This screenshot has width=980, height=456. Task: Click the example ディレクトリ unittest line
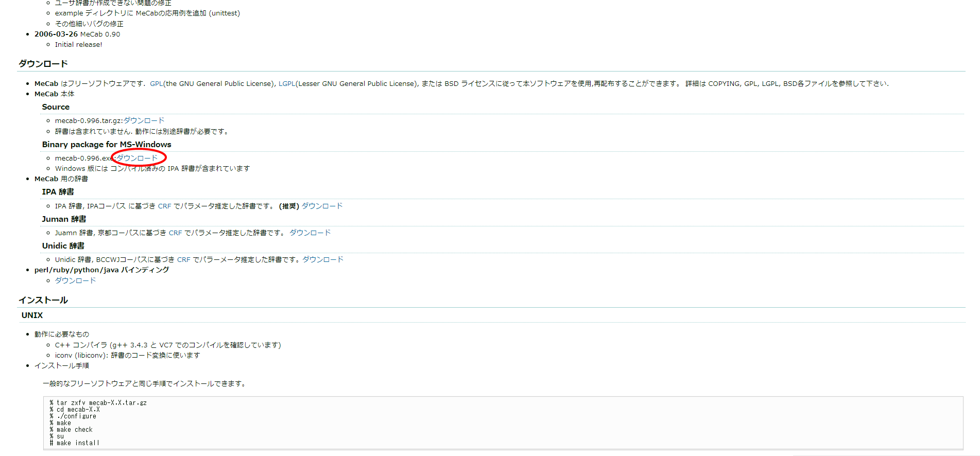point(147,13)
